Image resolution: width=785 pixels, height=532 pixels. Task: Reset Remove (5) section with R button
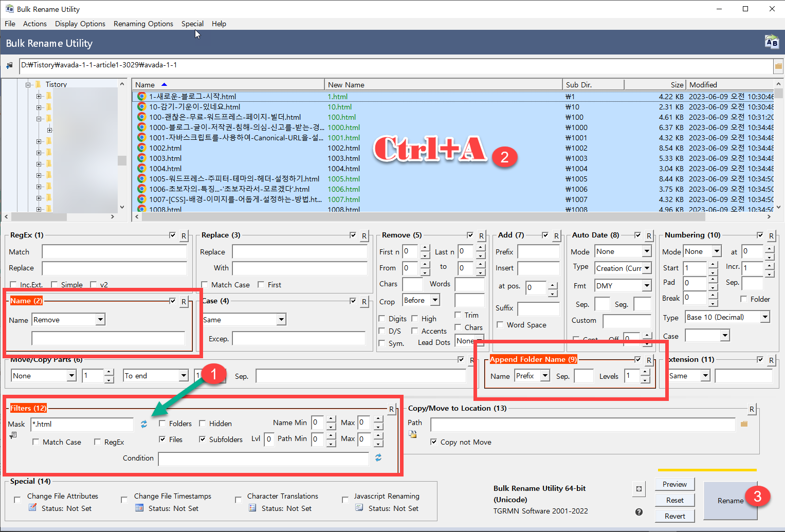(x=481, y=236)
